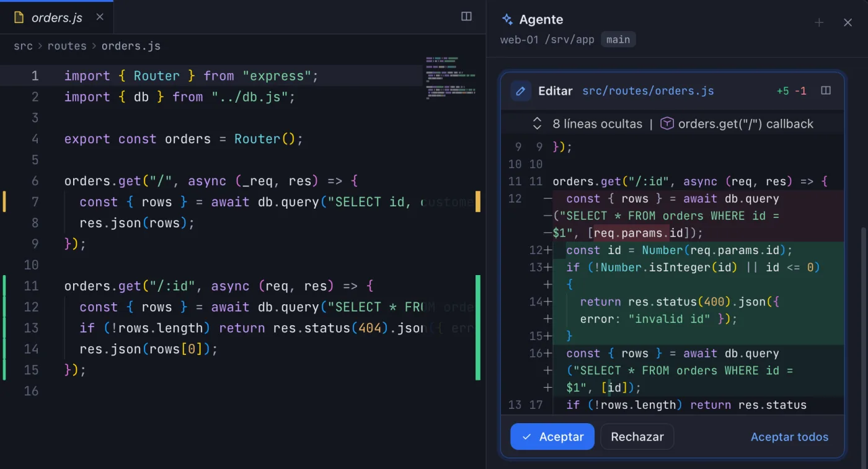This screenshot has width=868, height=469.
Task: Click the web-01 /srv/app path label
Action: pyautogui.click(x=547, y=40)
